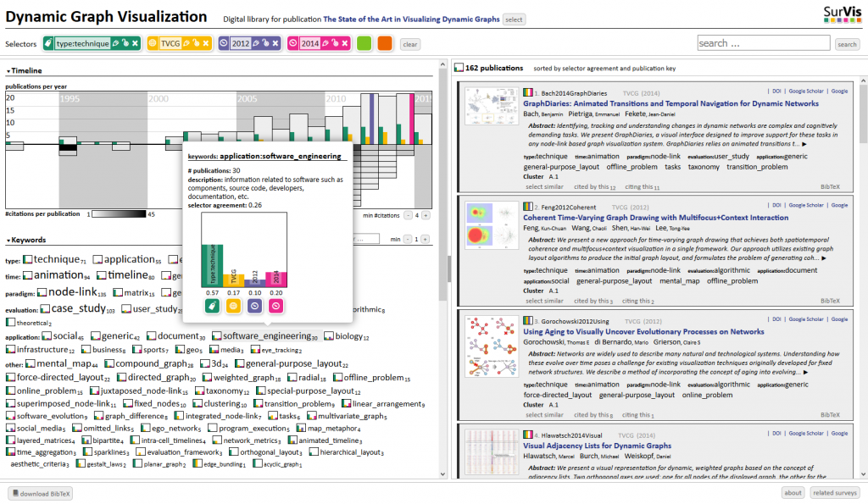
Task: Remove the type:technique selector via its X icon
Action: coord(136,42)
